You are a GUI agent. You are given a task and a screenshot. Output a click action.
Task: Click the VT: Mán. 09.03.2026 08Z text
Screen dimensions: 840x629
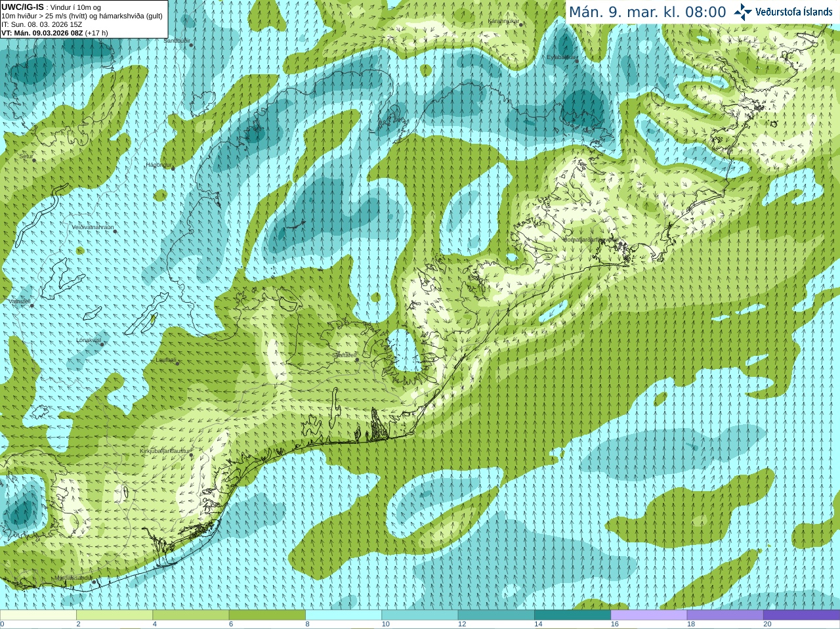tap(42, 33)
